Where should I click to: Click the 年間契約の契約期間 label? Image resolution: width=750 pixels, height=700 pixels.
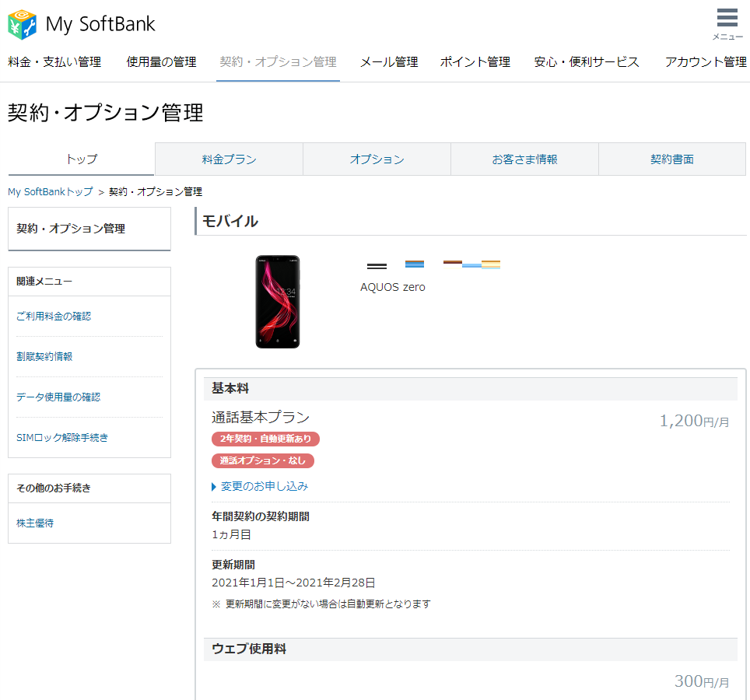click(x=261, y=516)
